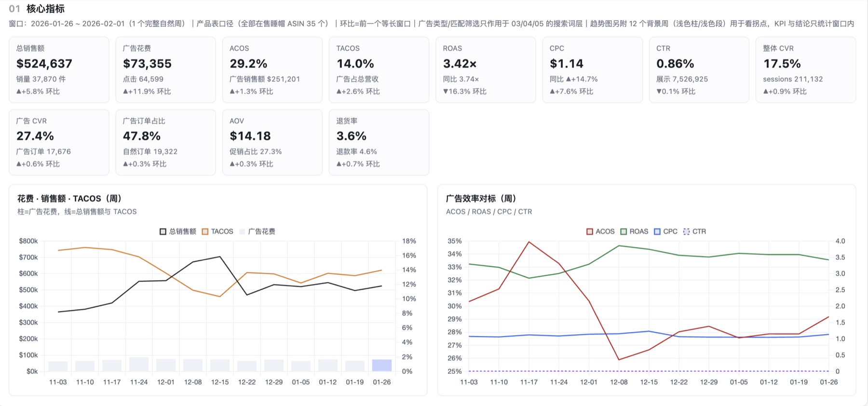Click the 广告 CVR 27.4% value
This screenshot has height=406, width=868.
[x=35, y=136]
